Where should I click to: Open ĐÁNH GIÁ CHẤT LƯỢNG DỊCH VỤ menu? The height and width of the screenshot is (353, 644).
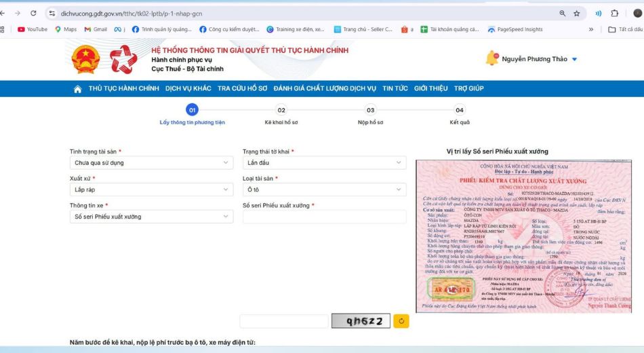coord(325,88)
